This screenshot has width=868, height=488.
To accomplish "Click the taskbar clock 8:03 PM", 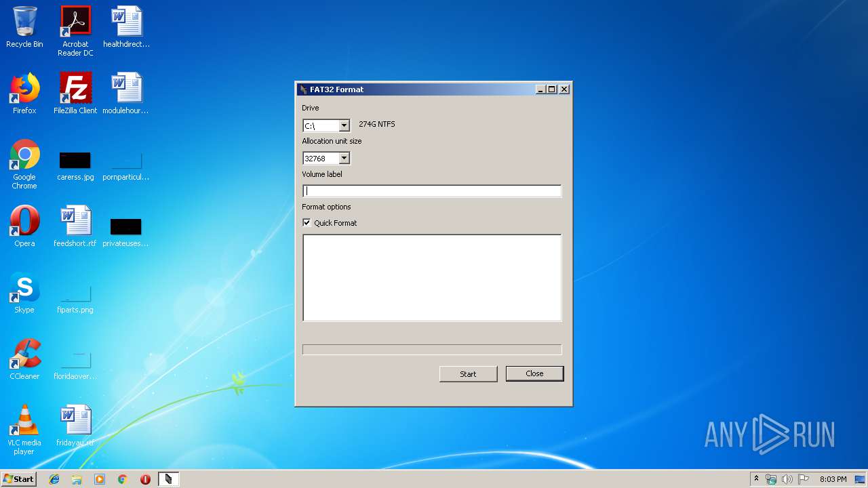I will pos(833,479).
